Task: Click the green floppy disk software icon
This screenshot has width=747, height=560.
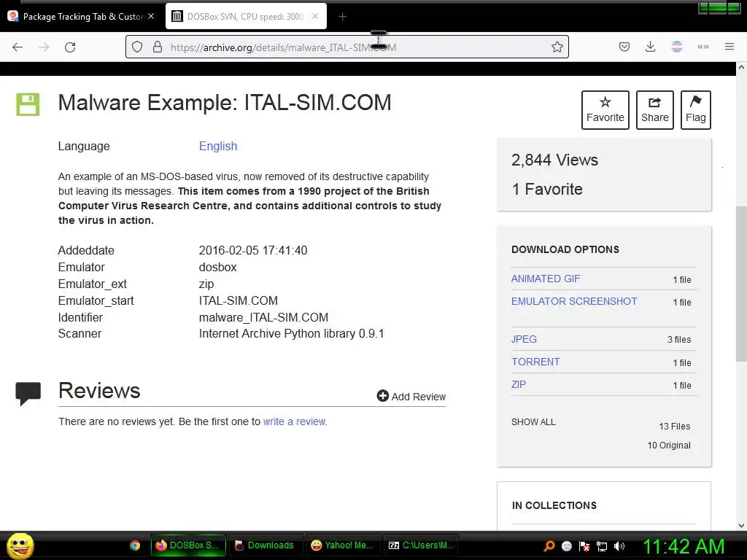Action: click(28, 104)
